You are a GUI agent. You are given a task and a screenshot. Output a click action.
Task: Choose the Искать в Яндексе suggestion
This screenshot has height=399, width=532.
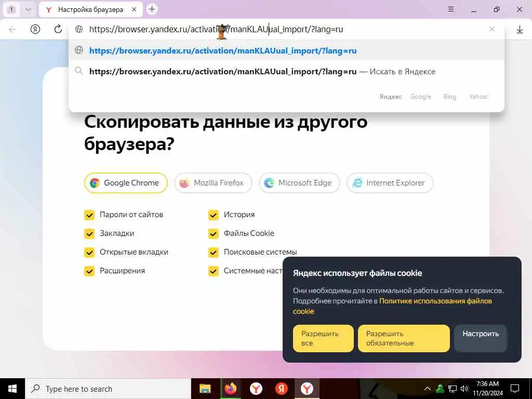(286, 71)
